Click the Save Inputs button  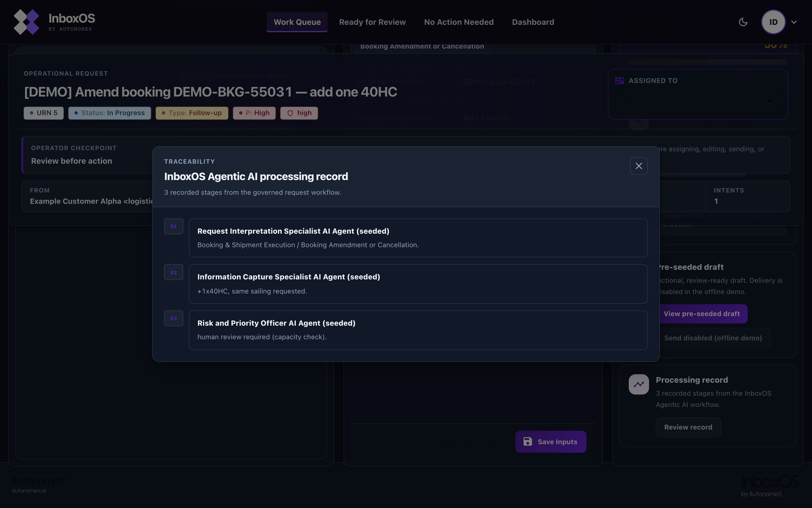pyautogui.click(x=551, y=441)
